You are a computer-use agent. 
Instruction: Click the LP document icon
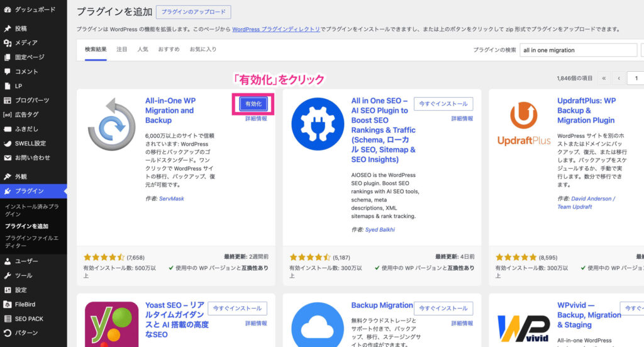pyautogui.click(x=8, y=86)
